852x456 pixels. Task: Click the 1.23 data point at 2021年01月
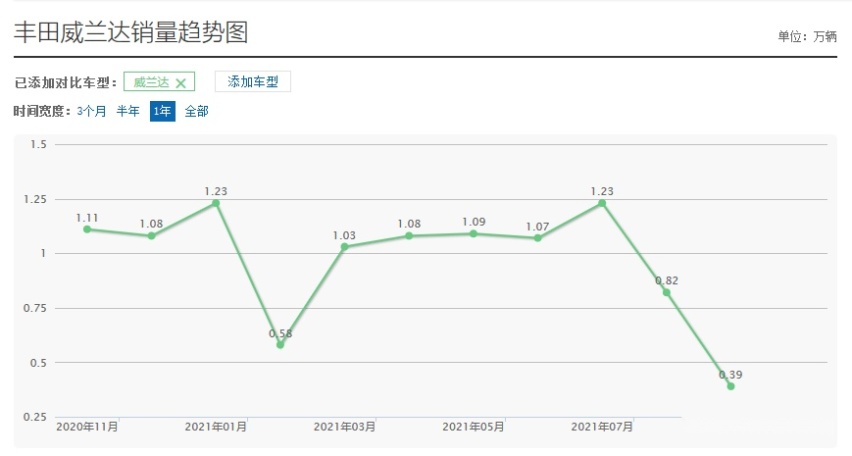click(216, 203)
